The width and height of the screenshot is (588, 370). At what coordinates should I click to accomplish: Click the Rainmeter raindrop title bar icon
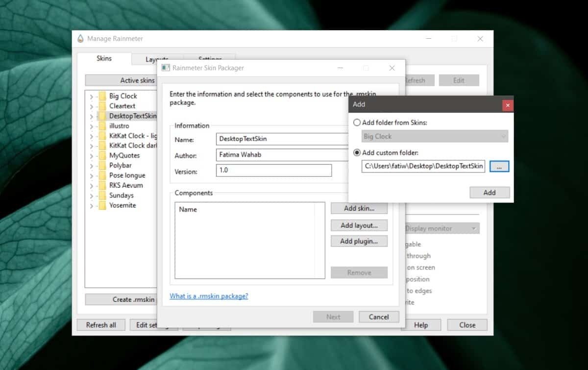pos(81,39)
